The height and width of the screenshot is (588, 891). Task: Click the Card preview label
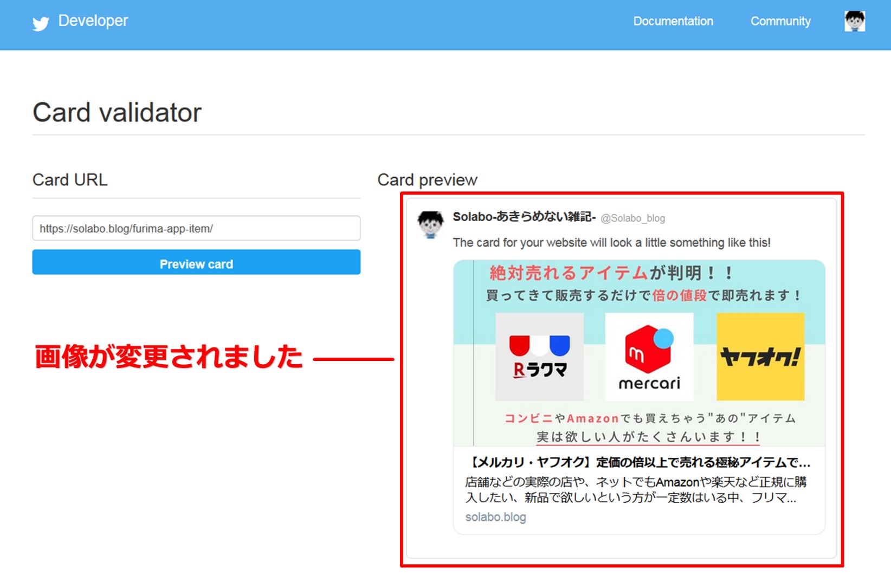(x=427, y=180)
